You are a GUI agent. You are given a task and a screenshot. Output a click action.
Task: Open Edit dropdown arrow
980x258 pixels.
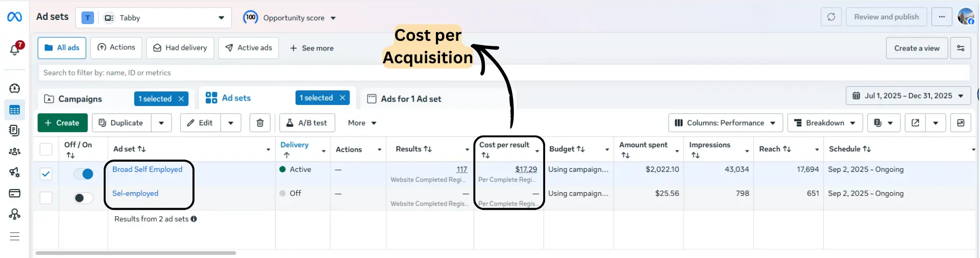coord(231,123)
